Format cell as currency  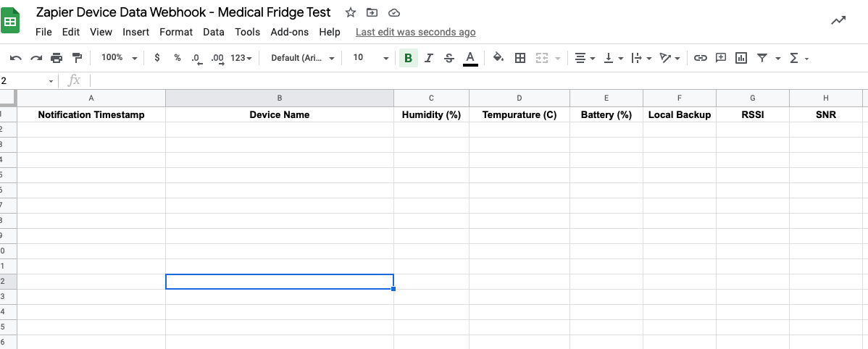157,57
